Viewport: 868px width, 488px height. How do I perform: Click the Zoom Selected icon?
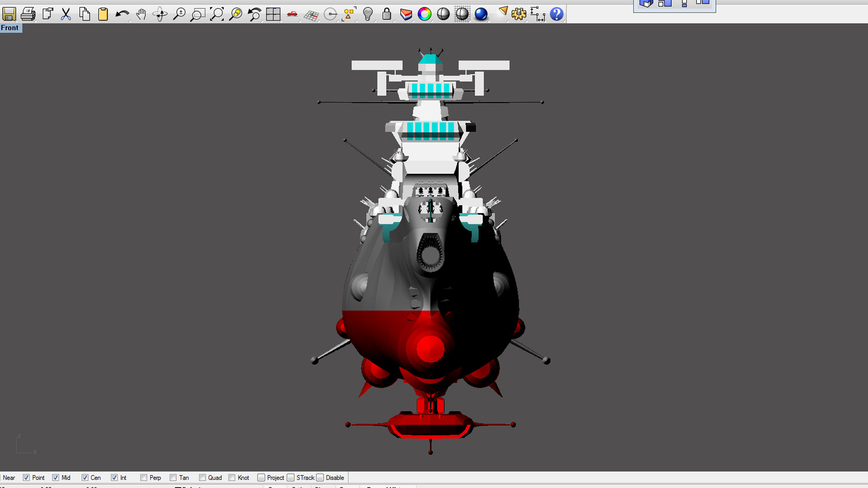pyautogui.click(x=236, y=14)
